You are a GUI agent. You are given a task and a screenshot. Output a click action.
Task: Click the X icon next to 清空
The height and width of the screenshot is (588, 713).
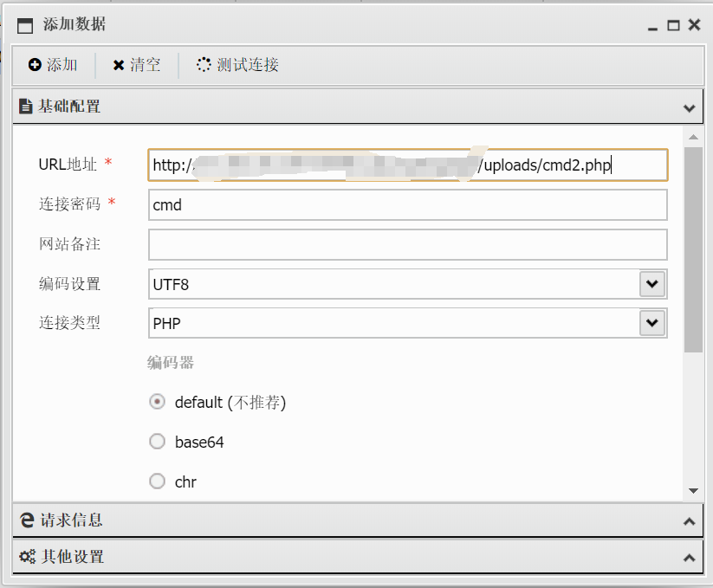[x=119, y=65]
